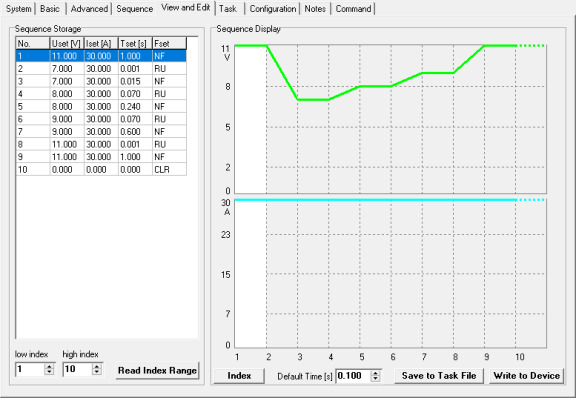Switch to the Sequence tab
The height and width of the screenshot is (398, 576).
tap(134, 8)
